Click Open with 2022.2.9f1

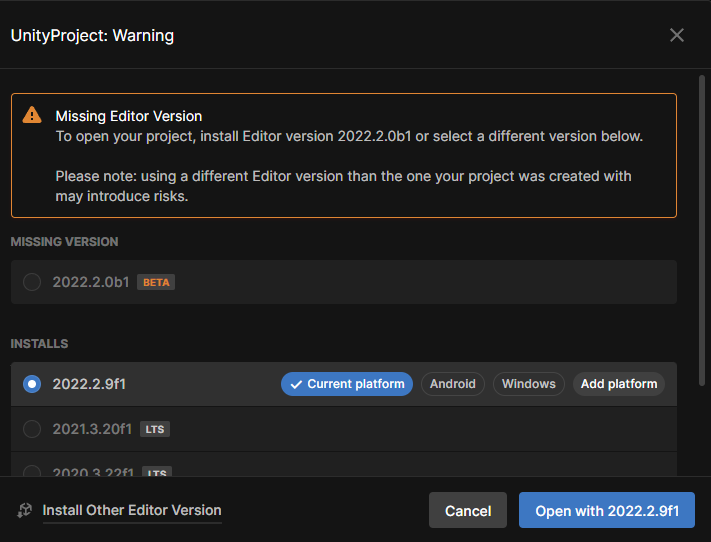(x=607, y=510)
